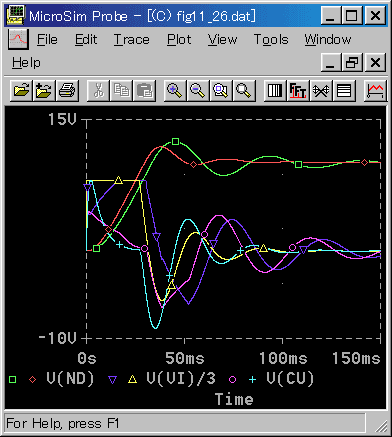392x437 pixels.
Task: Click the purple inverted triangle legend symbol
Action: tap(113, 380)
